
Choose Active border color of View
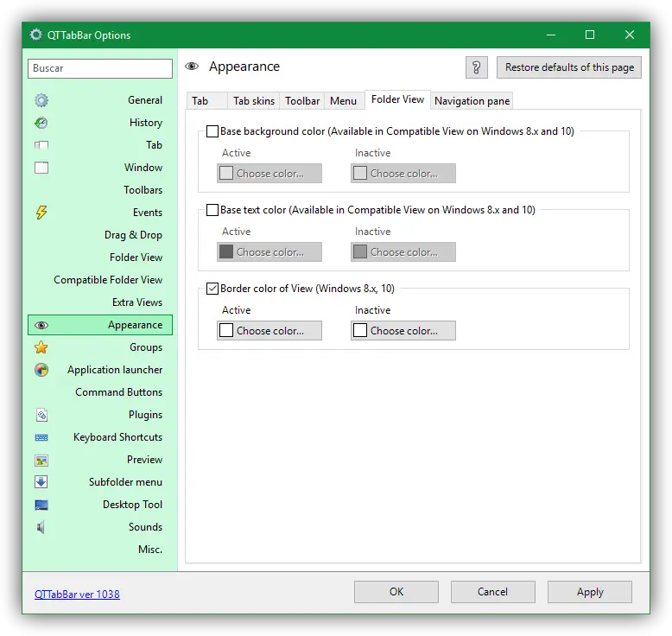coord(269,331)
